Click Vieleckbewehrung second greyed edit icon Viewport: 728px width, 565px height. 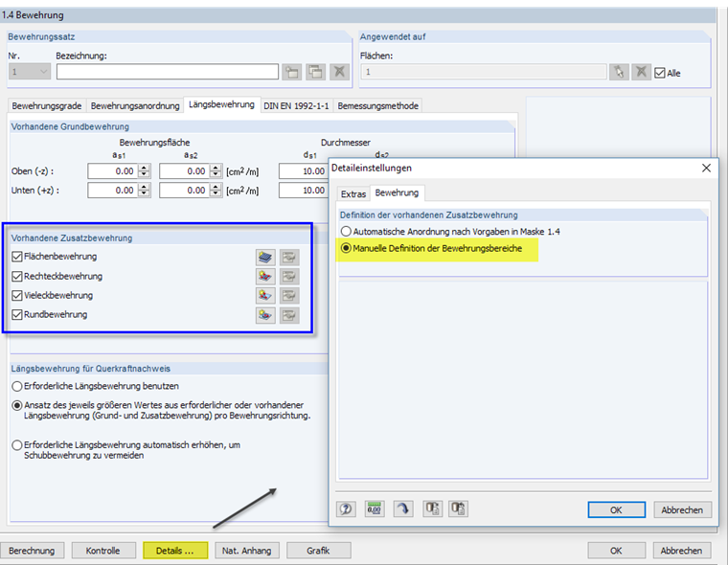[289, 296]
